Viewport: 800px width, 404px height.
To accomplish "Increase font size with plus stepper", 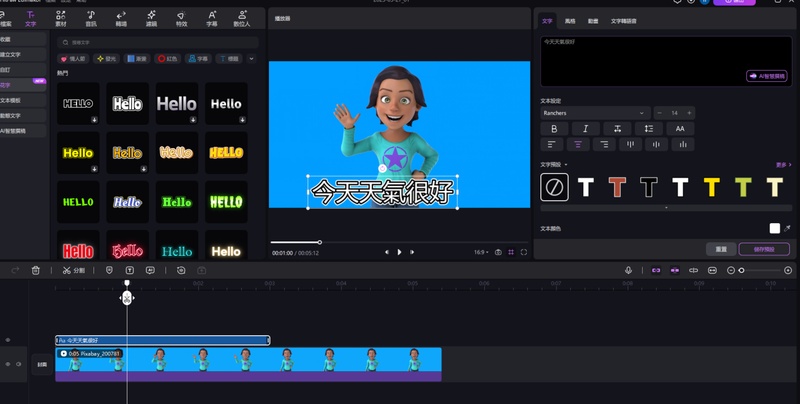I will coord(689,113).
